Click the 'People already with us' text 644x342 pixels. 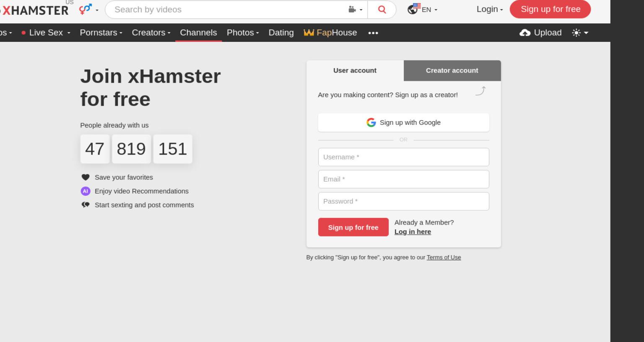pos(114,125)
